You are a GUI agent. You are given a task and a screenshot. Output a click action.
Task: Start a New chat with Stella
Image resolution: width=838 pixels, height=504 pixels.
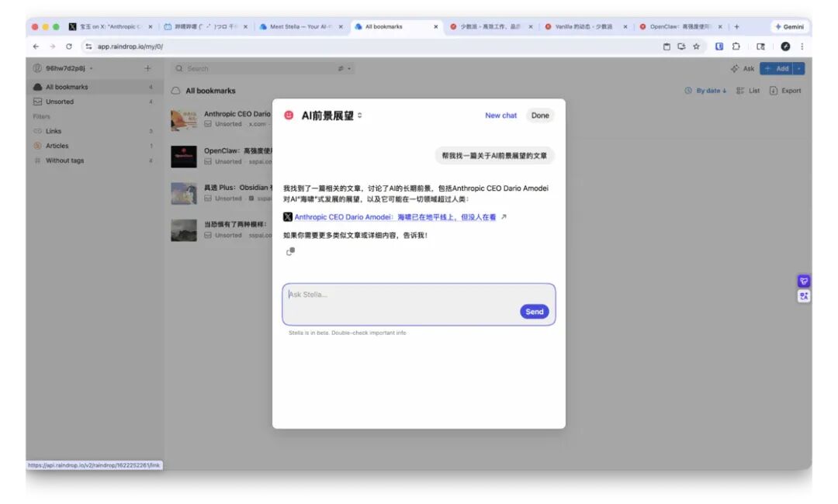(x=500, y=116)
